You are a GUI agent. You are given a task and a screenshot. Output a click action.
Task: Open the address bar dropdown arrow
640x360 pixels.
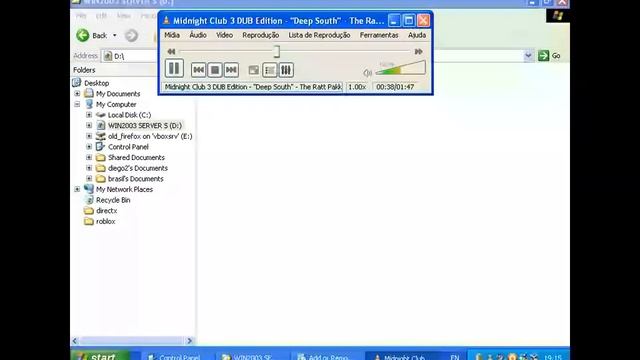coord(528,56)
